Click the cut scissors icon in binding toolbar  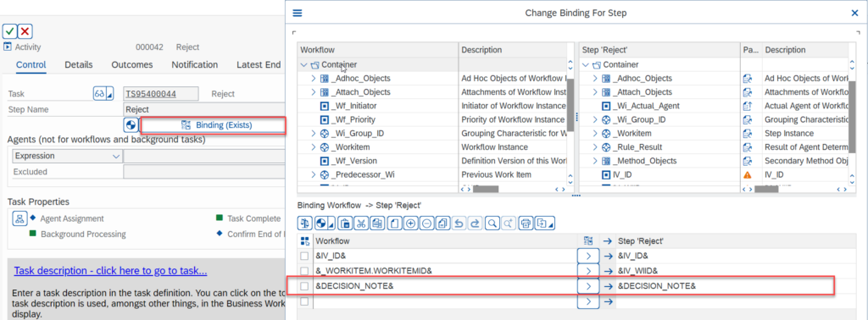click(x=361, y=223)
